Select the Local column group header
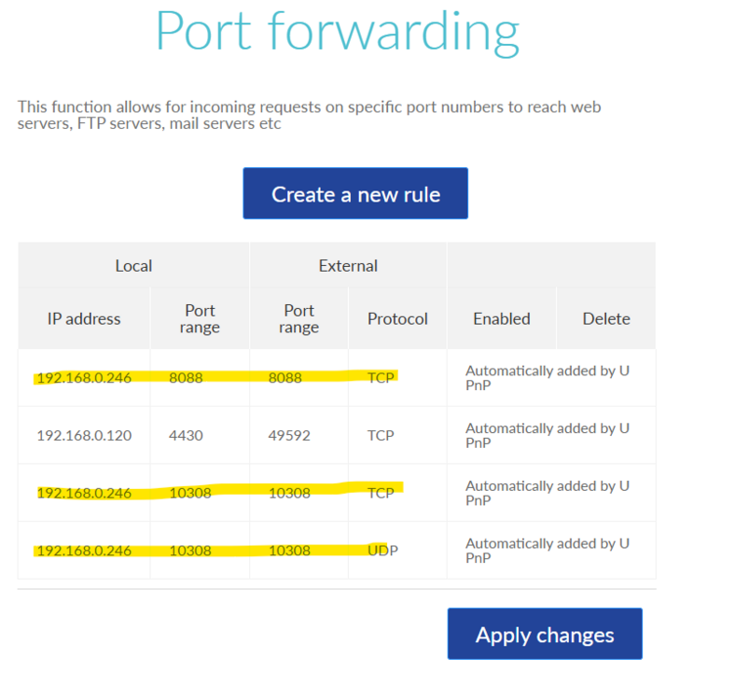Viewport: 735px width, 700px height. [133, 266]
